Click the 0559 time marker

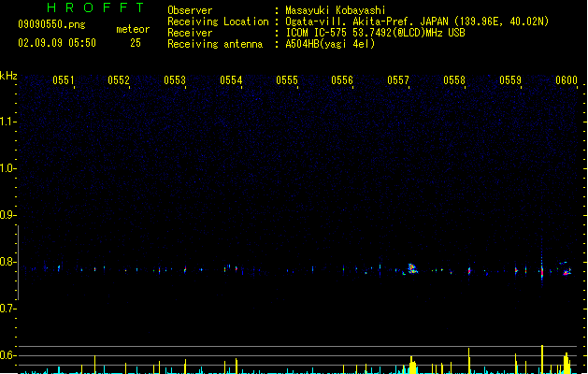pyautogui.click(x=510, y=80)
